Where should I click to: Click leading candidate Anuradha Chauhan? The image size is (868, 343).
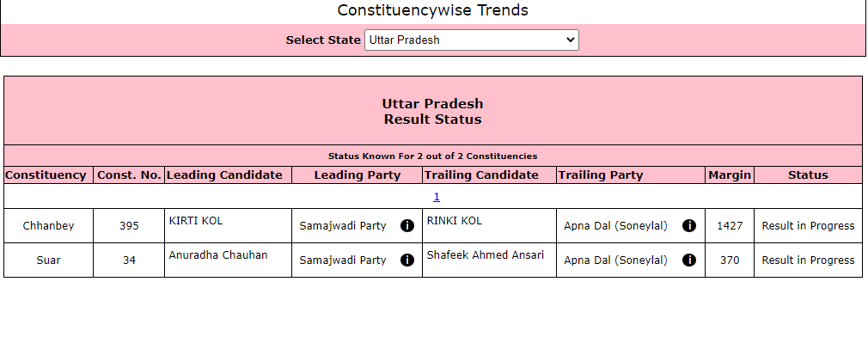pos(218,255)
